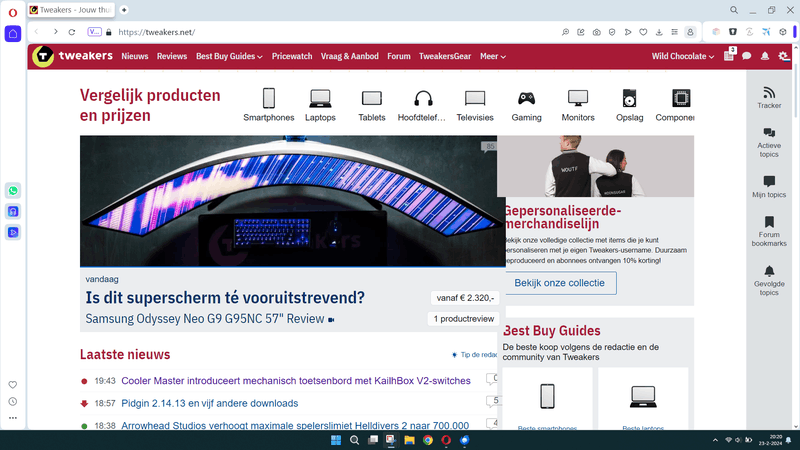Open the Opera main menu logo
This screenshot has width=800, height=450.
pyautogui.click(x=13, y=12)
